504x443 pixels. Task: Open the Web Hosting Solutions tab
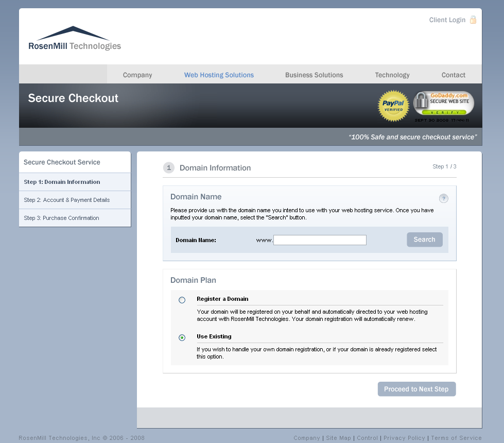click(x=219, y=75)
